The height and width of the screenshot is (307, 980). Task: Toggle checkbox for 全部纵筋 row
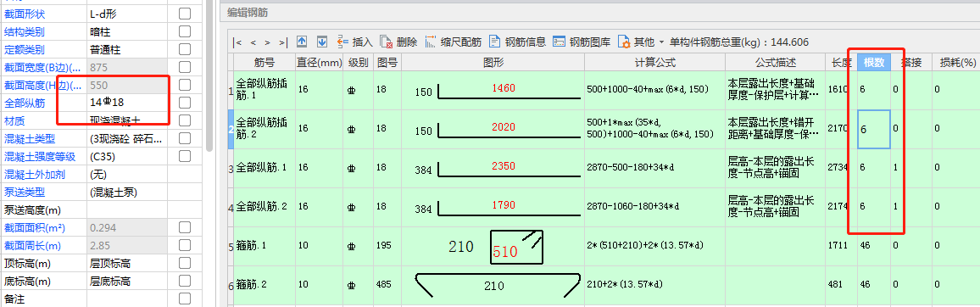click(x=185, y=103)
